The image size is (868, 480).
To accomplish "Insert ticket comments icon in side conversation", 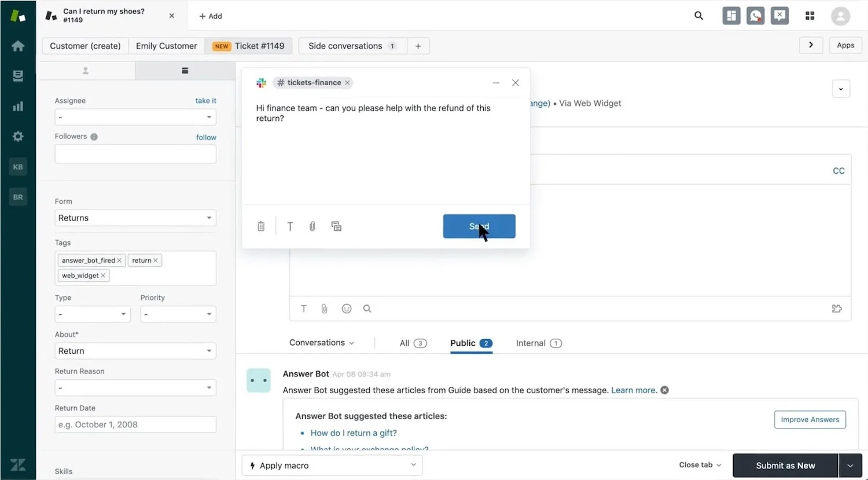I will (336, 226).
